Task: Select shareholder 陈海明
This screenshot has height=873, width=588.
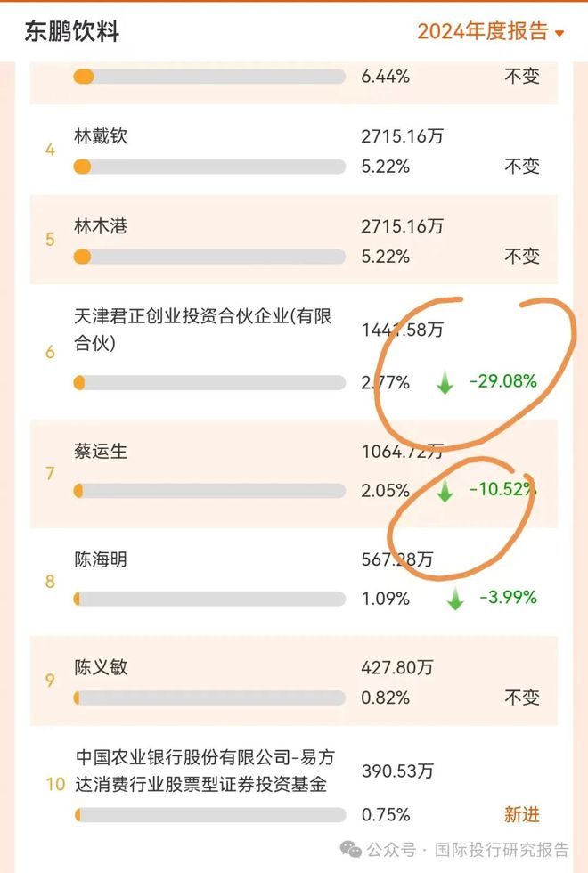Action: [101, 559]
